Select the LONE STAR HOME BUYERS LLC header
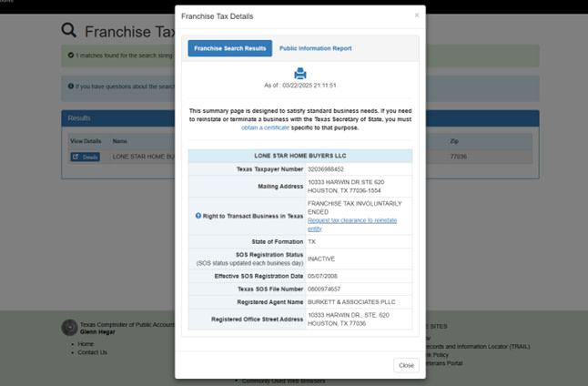 (x=300, y=156)
